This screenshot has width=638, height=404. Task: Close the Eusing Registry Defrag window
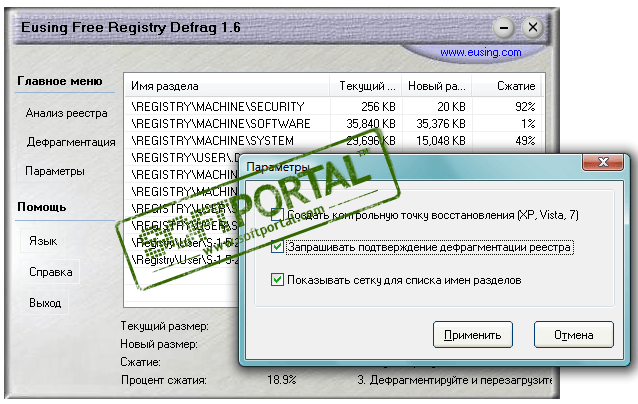point(533,28)
